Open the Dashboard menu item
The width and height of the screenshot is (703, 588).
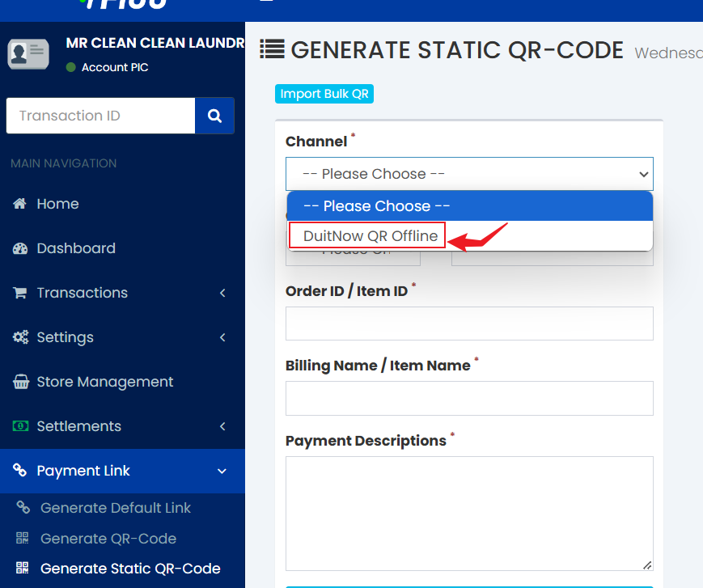tap(122, 248)
